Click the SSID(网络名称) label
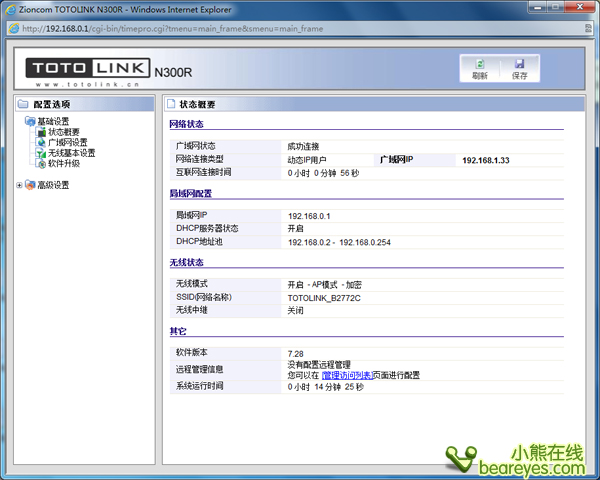The image size is (600, 480). coord(204,297)
